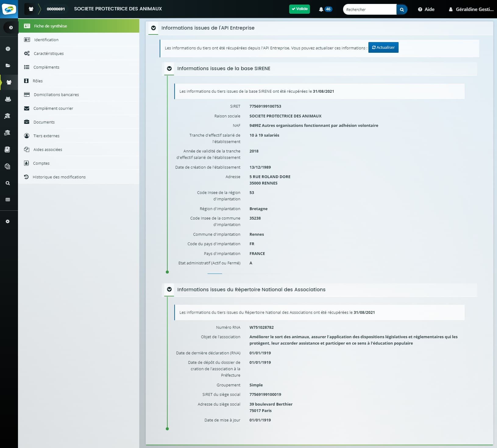Open the Comptes menu entry
Image resolution: width=497 pixels, height=448 pixels.
[79, 163]
